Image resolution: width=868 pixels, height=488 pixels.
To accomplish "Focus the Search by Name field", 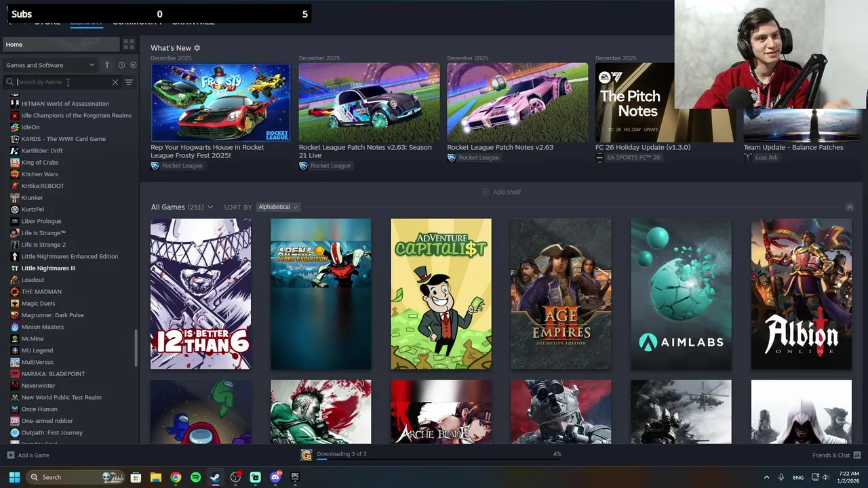I will 62,82.
